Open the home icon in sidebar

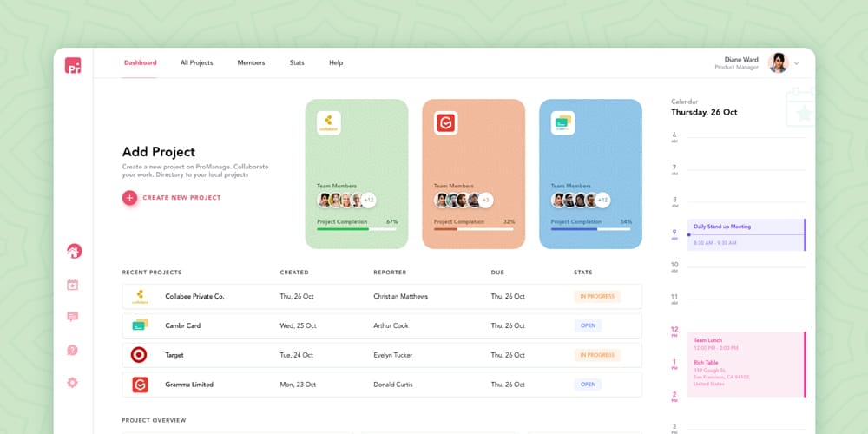[74, 252]
